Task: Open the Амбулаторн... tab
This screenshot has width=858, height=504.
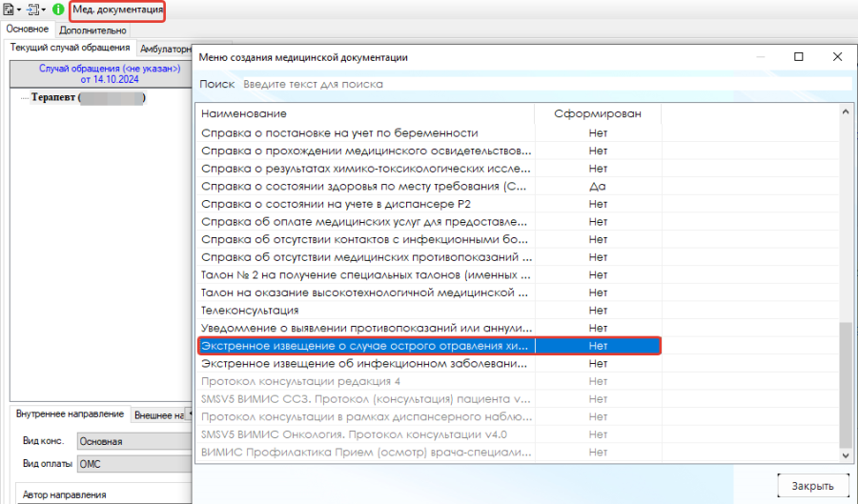Action: (164, 49)
